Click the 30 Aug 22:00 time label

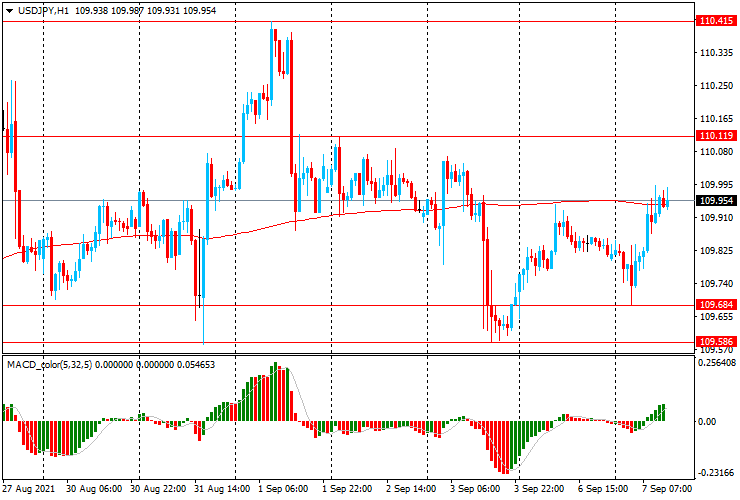158,489
